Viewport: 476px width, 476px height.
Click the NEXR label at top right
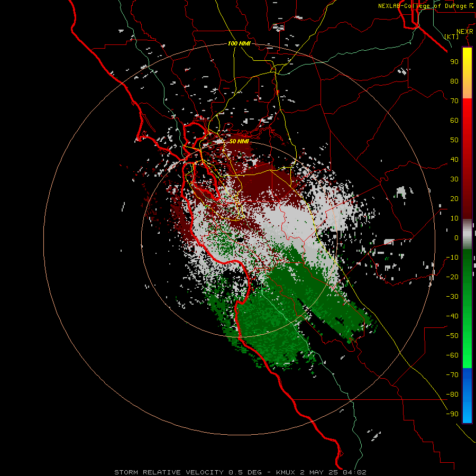[x=465, y=32]
